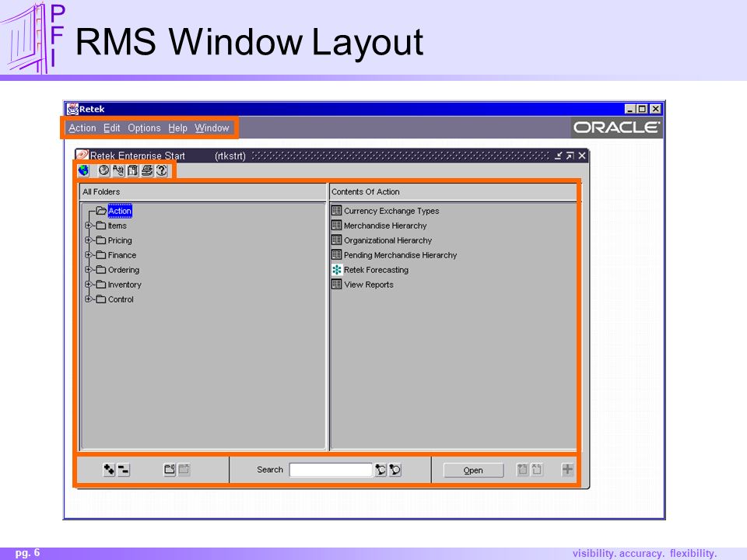Maximize the Retek Enterprise Start inner window
The height and width of the screenshot is (560, 747).
[x=570, y=156]
